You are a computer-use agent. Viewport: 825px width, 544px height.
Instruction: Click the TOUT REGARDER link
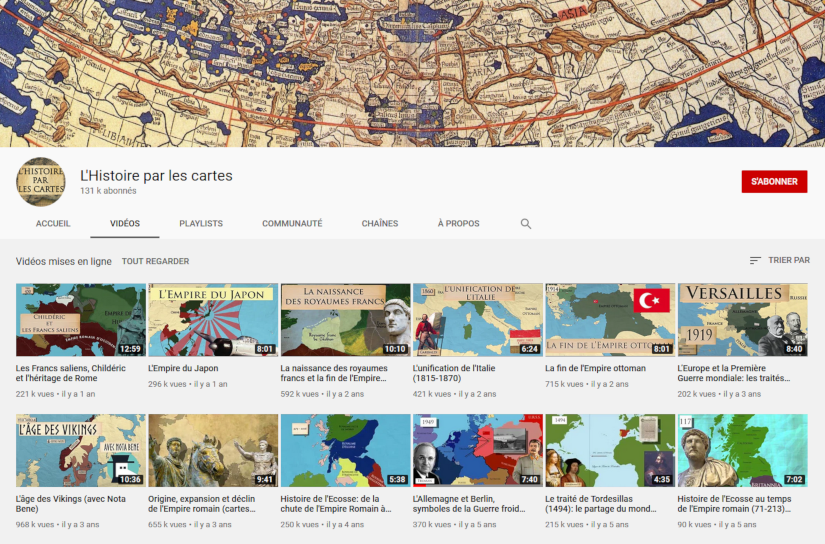[x=155, y=261]
